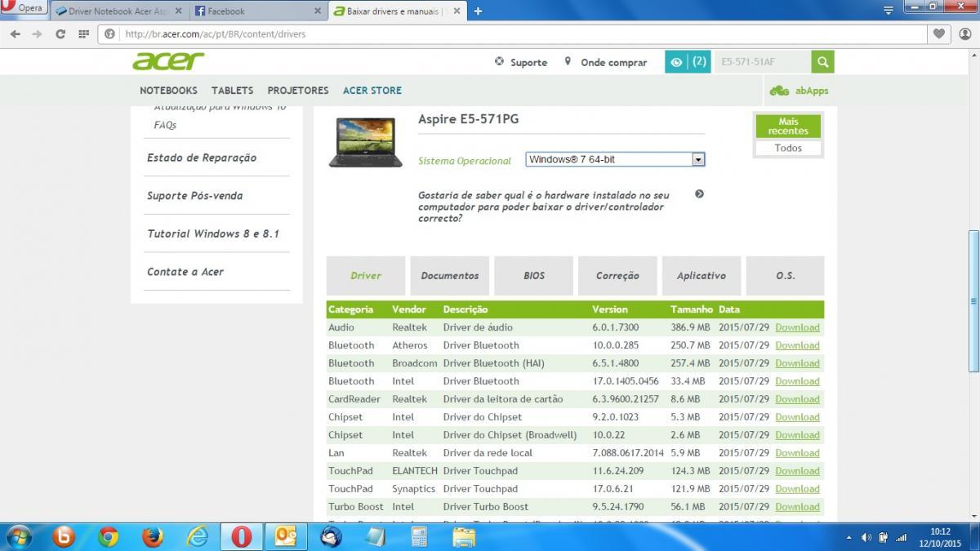Select the Todos filter
The image size is (980, 551).
point(788,148)
